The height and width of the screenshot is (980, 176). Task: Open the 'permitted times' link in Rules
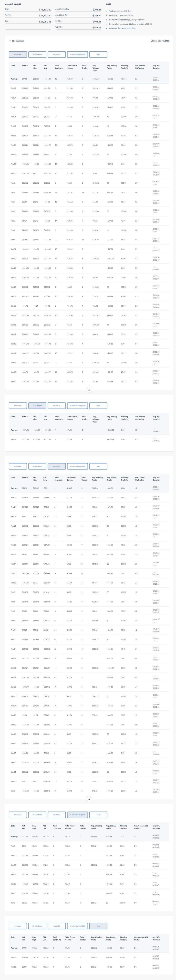click(x=129, y=28)
